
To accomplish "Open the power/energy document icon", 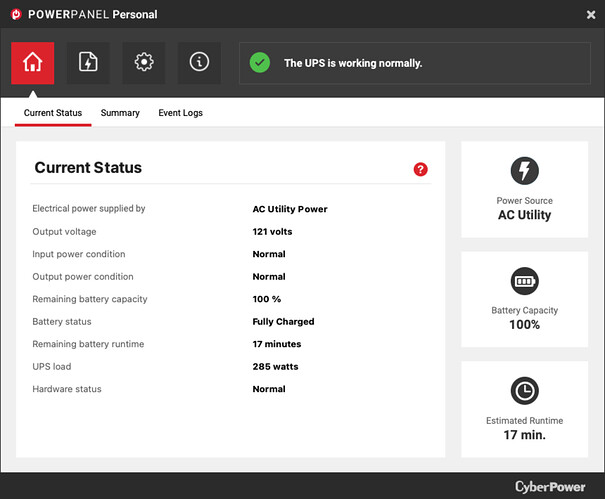I will [88, 63].
